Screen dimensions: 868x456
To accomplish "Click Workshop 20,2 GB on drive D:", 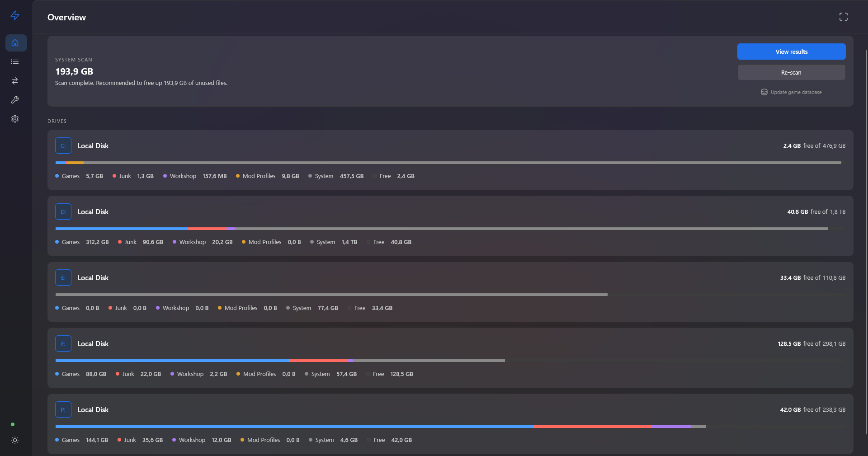I will point(203,242).
